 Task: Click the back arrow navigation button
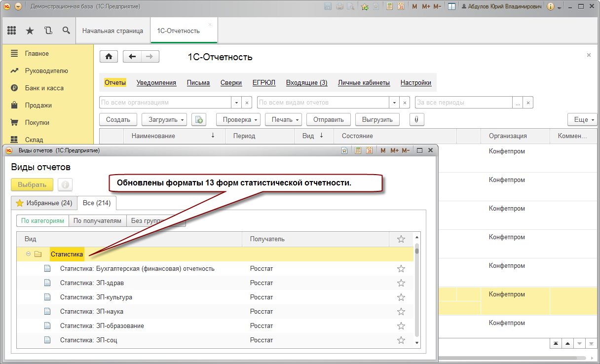[132, 57]
